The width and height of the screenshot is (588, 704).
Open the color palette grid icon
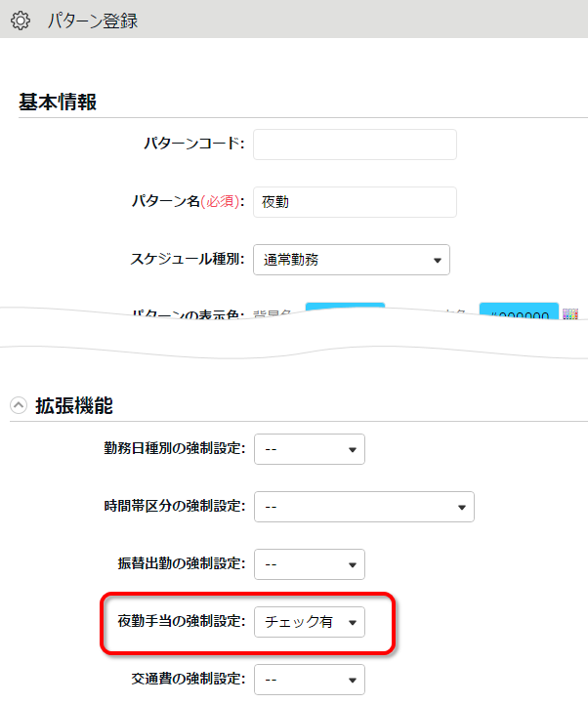(570, 315)
